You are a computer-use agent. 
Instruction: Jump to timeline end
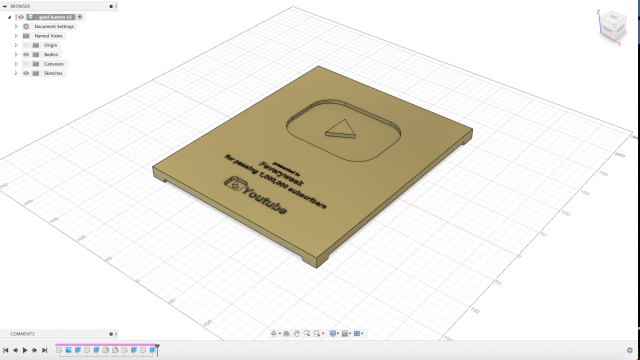tap(45, 350)
